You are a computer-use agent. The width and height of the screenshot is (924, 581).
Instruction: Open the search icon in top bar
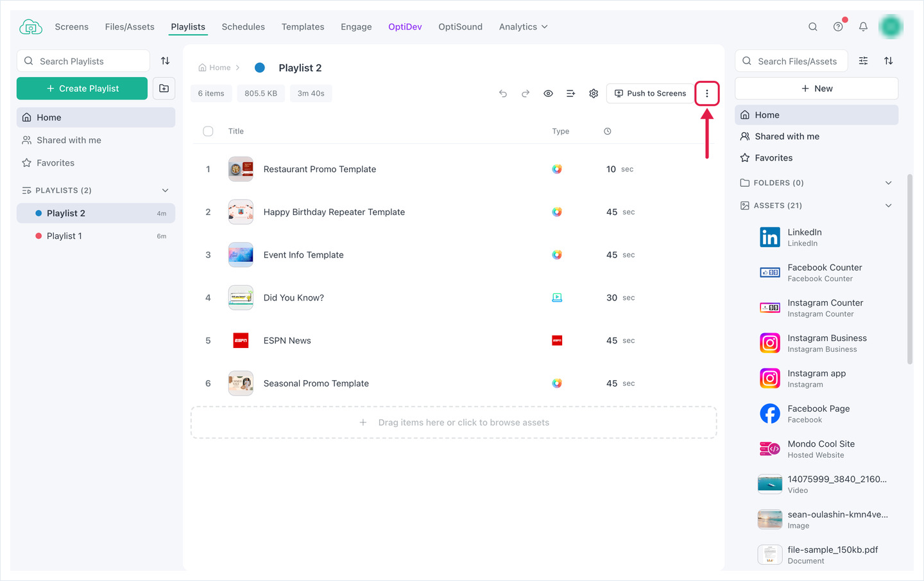tap(813, 27)
